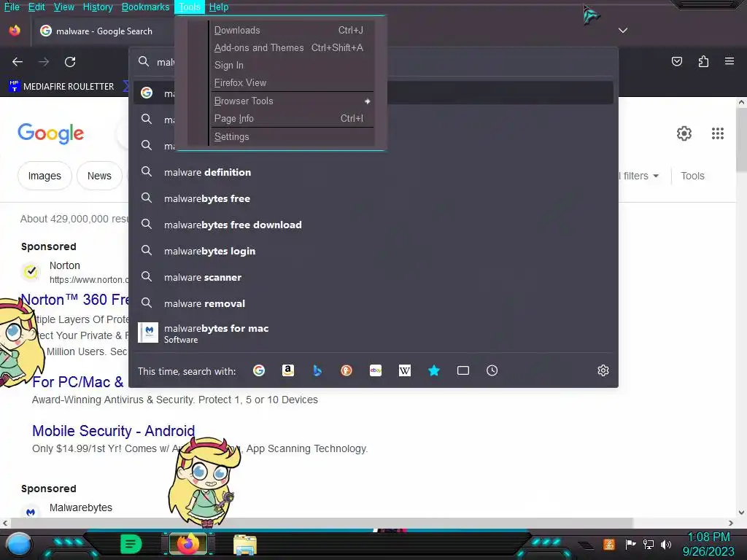Click the horizontal page scrollbar
The width and height of the screenshot is (747, 560).
321,523
